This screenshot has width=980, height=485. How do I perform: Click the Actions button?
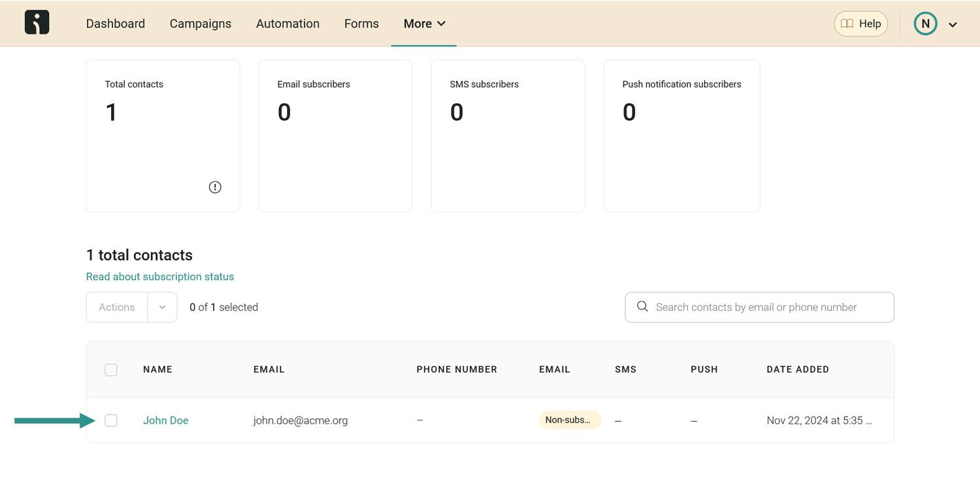[x=117, y=307]
